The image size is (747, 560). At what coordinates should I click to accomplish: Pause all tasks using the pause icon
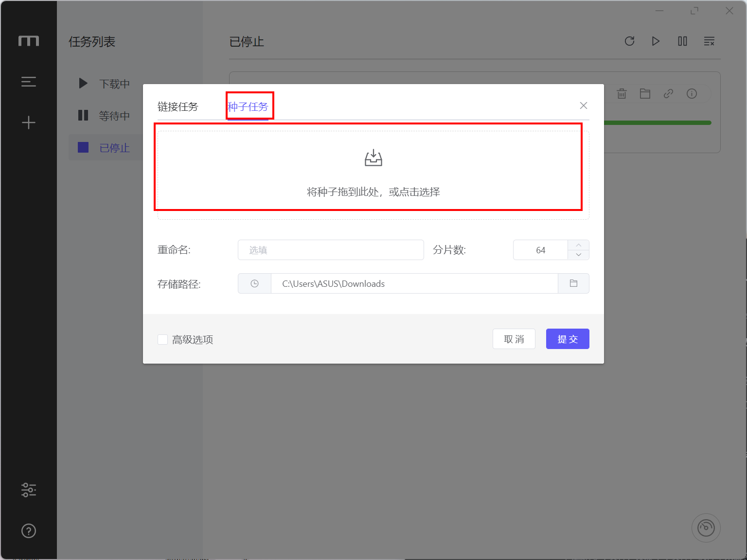tap(682, 41)
